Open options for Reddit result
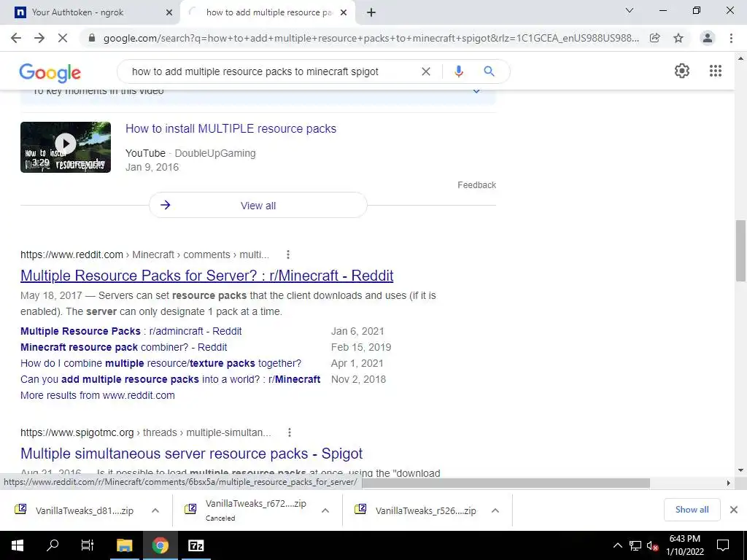This screenshot has height=560, width=747. point(287,254)
